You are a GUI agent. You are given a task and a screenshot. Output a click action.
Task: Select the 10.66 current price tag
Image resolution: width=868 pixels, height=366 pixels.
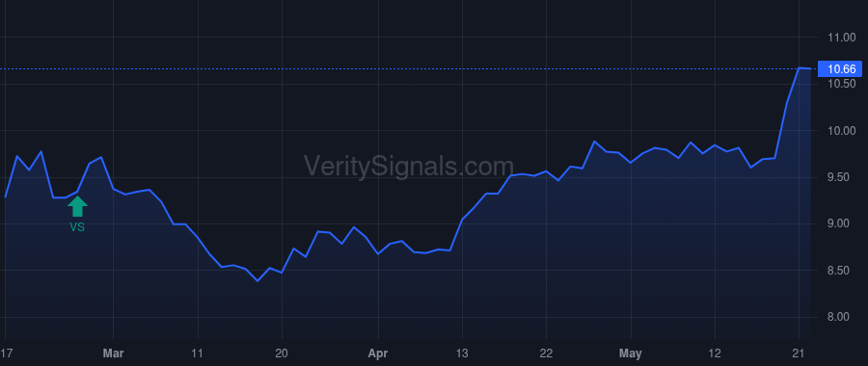click(840, 69)
